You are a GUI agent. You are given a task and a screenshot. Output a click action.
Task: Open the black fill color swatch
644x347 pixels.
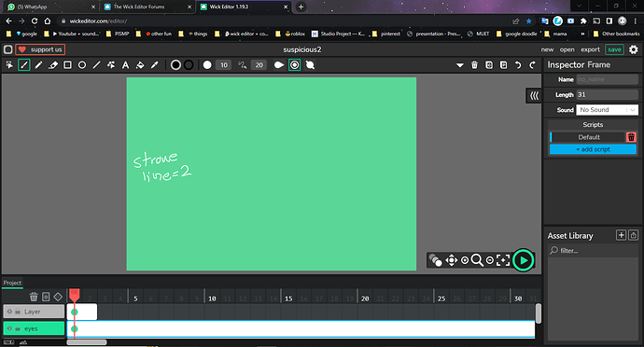(x=175, y=65)
